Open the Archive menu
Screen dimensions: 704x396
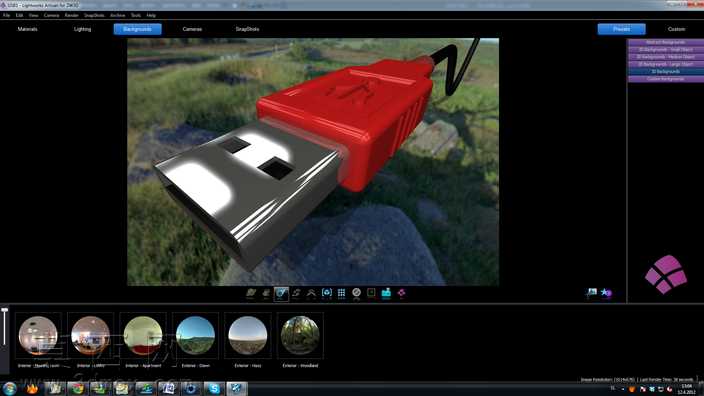pyautogui.click(x=118, y=15)
